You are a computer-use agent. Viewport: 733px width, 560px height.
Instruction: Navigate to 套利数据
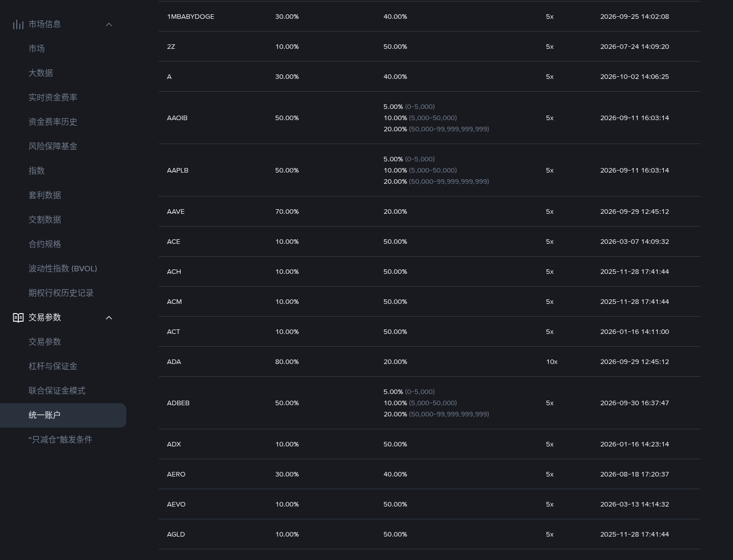45,195
